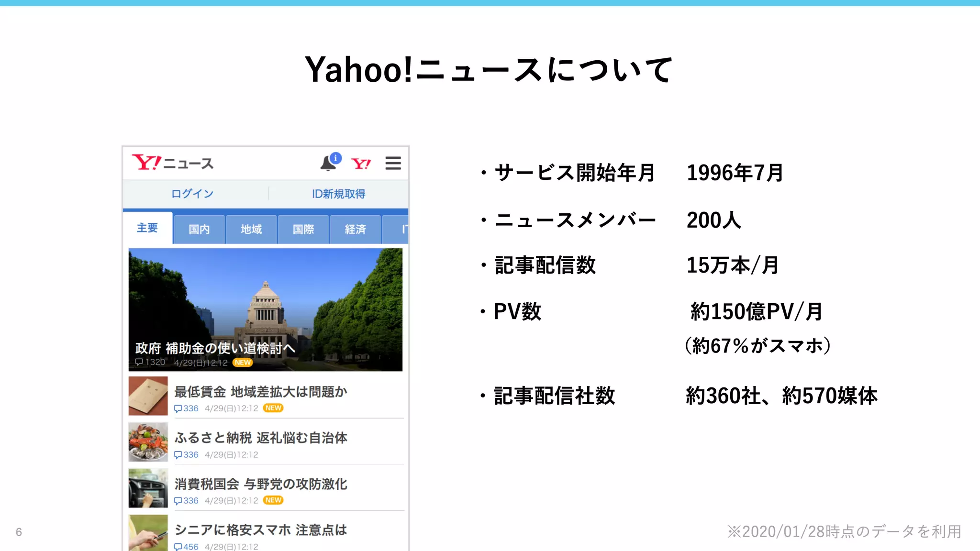Screen dimensions: 980x551
Task: Click the value 約150億PV/月
Action: (x=757, y=311)
